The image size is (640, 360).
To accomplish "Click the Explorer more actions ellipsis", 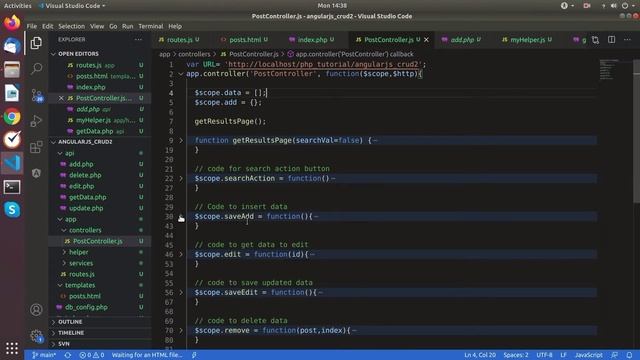I will tap(138, 40).
